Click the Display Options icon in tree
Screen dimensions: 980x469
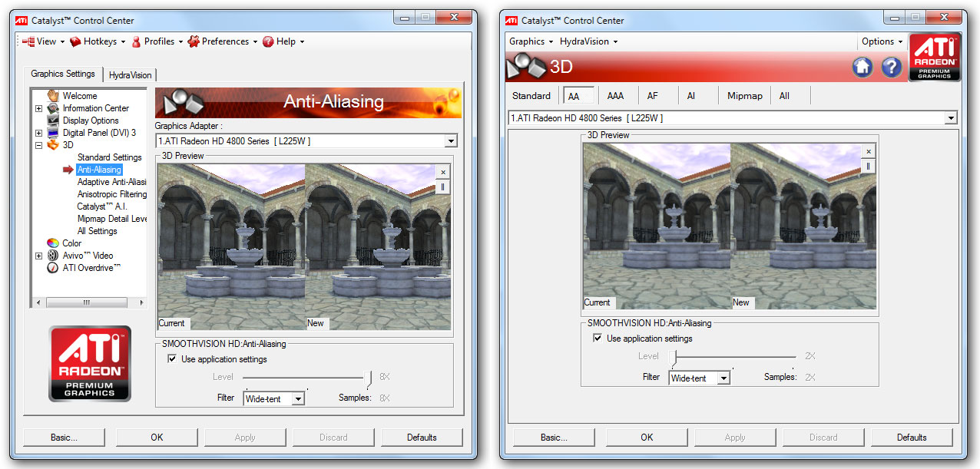point(53,121)
